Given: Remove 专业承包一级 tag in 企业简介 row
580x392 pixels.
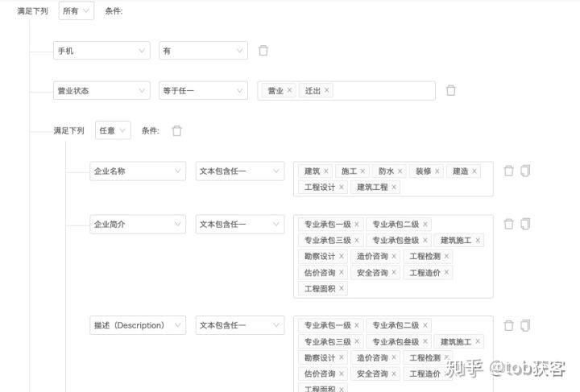Looking at the screenshot, I should [357, 225].
